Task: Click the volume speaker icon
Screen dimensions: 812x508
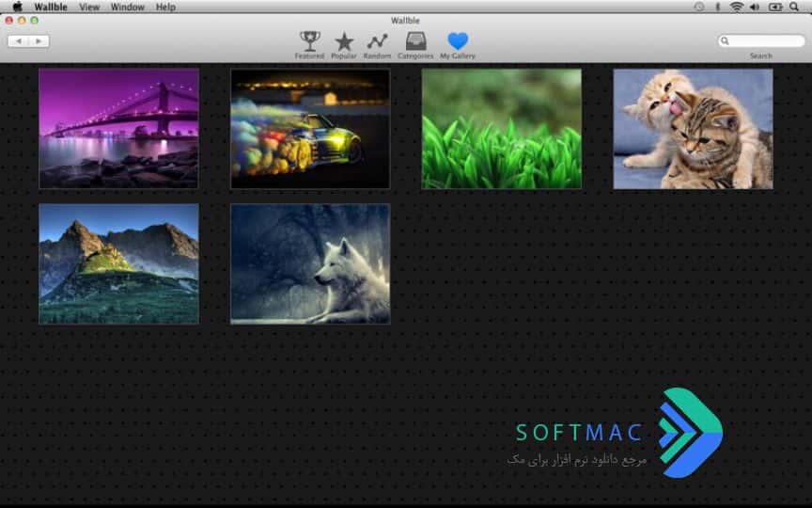Action: [755, 7]
